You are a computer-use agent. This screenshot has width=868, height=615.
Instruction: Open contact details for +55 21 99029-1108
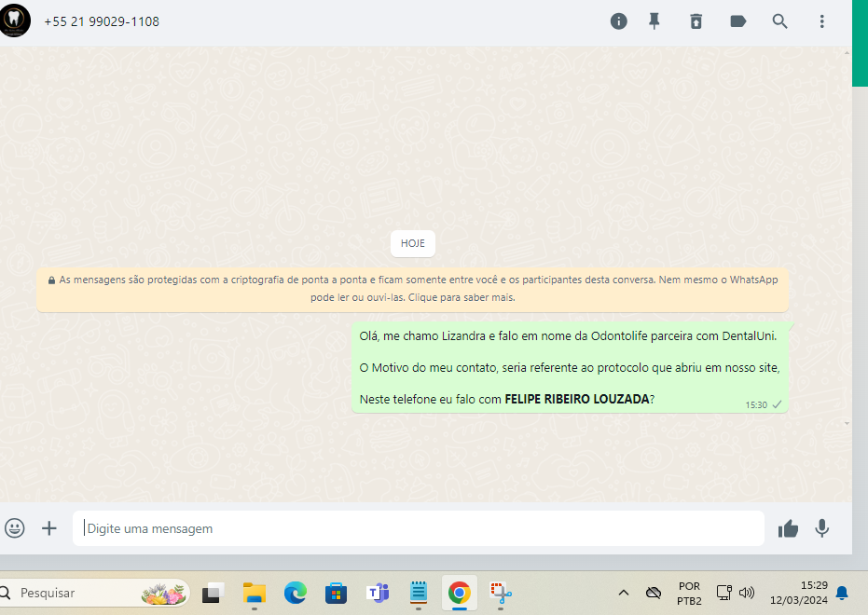pos(102,21)
